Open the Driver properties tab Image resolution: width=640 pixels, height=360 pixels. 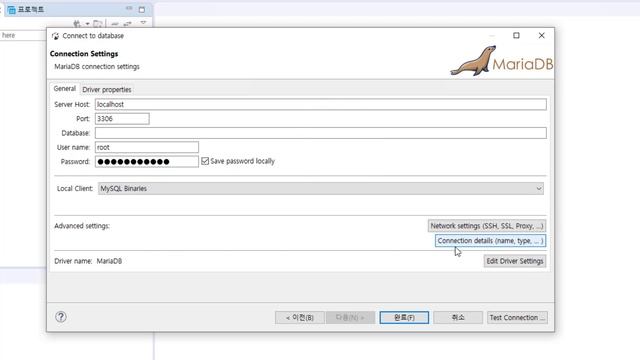(107, 89)
